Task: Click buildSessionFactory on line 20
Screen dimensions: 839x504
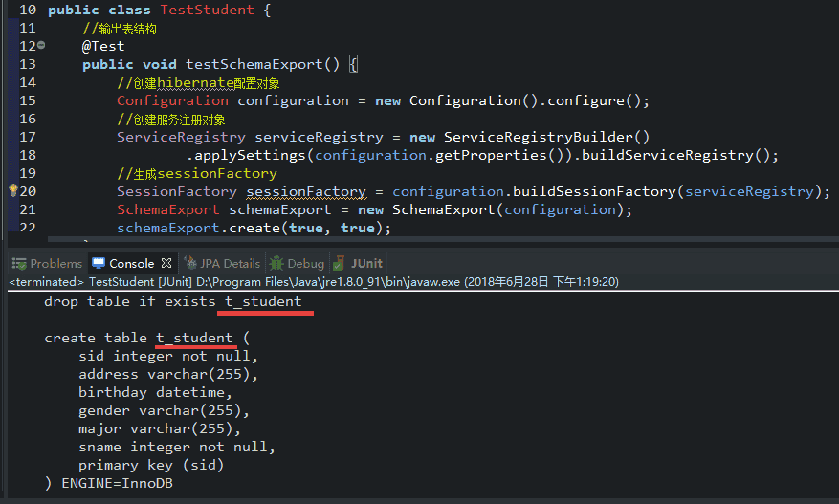Action: [x=594, y=191]
